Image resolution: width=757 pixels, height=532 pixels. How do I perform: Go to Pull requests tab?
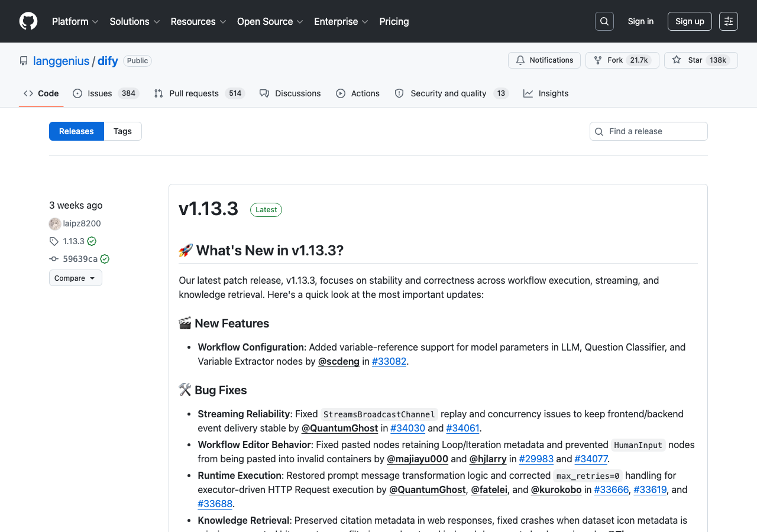pyautogui.click(x=199, y=93)
